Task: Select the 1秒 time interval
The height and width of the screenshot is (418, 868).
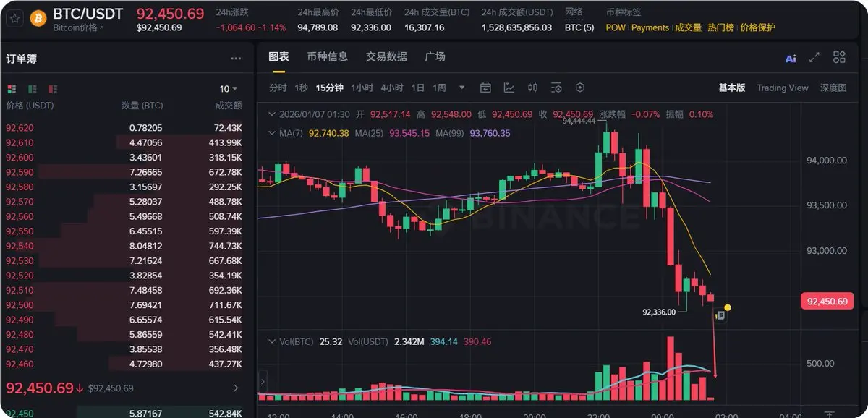Action: point(301,88)
